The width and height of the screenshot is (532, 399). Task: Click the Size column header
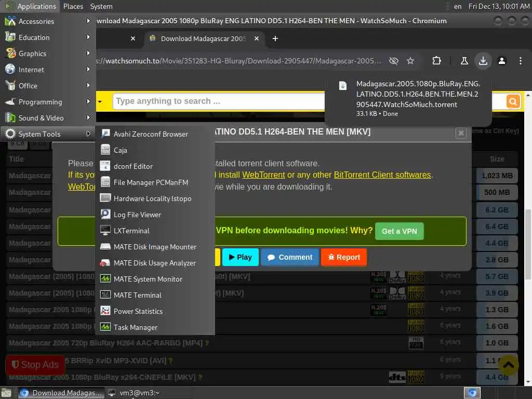[x=497, y=159]
